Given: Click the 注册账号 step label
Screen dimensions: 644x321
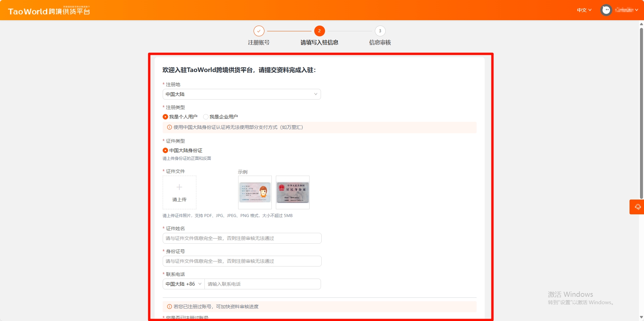Looking at the screenshot, I should click(259, 42).
